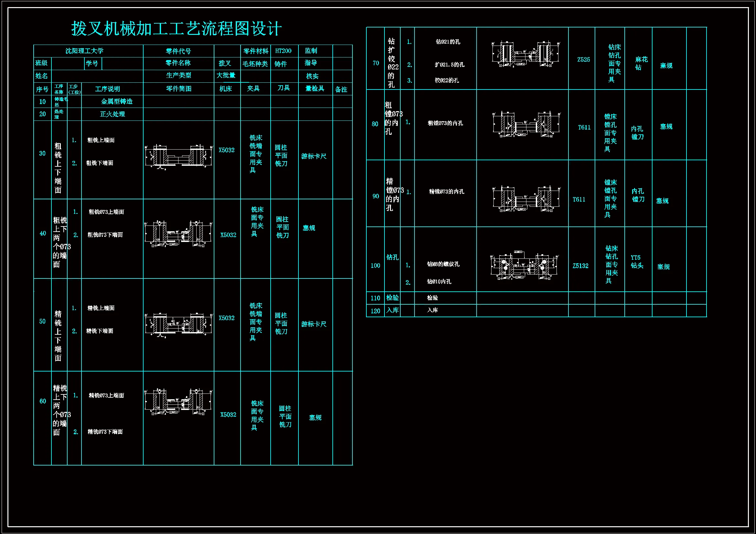Select the Z5132 machine text
This screenshot has width=756, height=534.
(580, 266)
